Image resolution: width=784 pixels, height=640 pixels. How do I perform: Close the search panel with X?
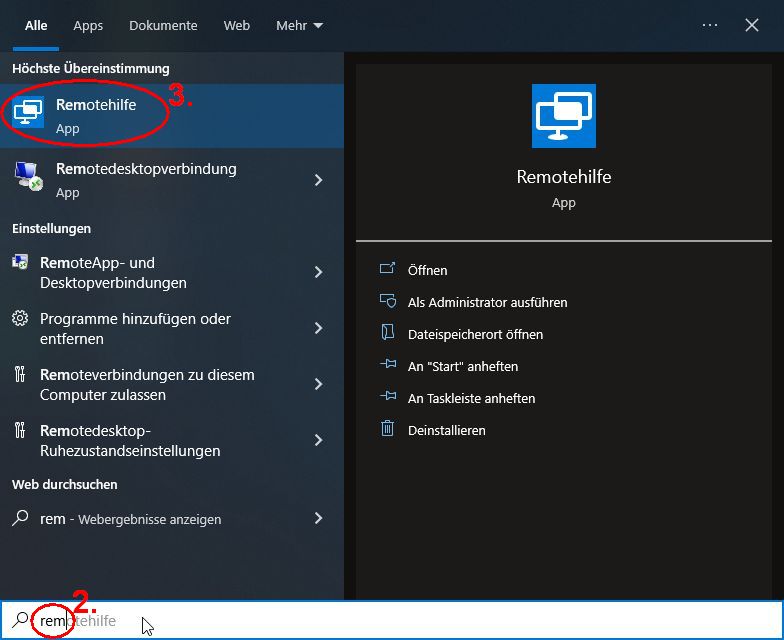[752, 25]
